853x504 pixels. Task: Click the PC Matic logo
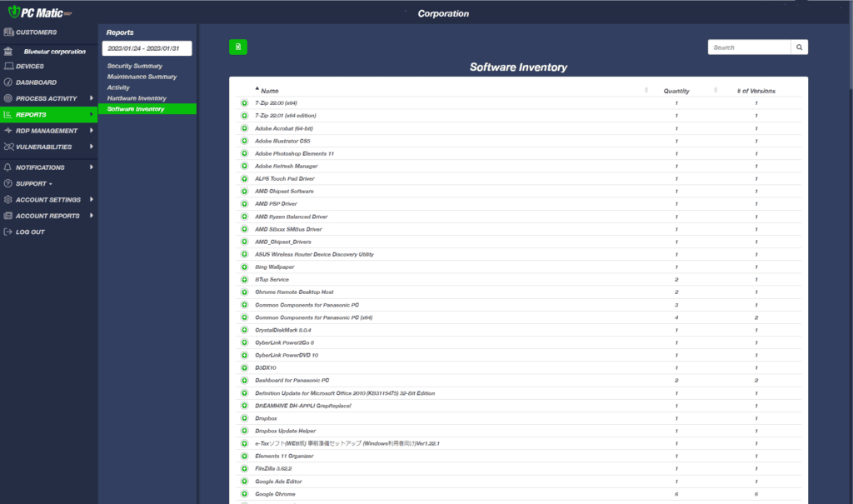pos(40,12)
